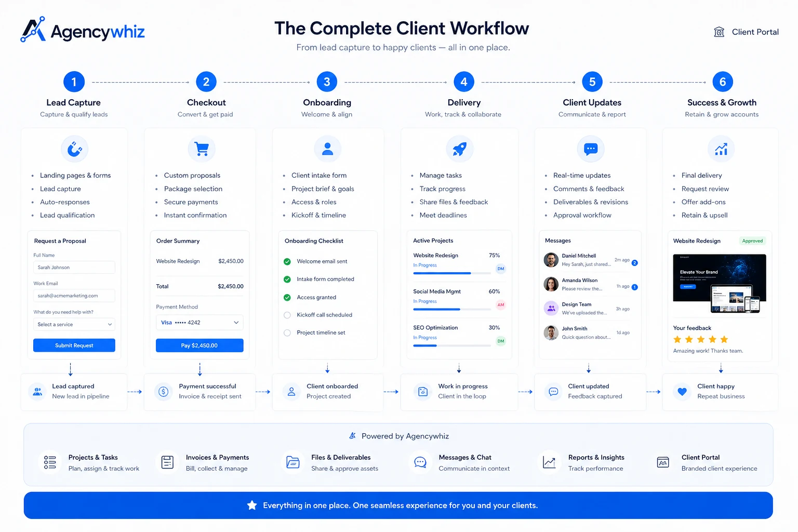
Task: Click the Work in progress icon
Action: (x=423, y=392)
